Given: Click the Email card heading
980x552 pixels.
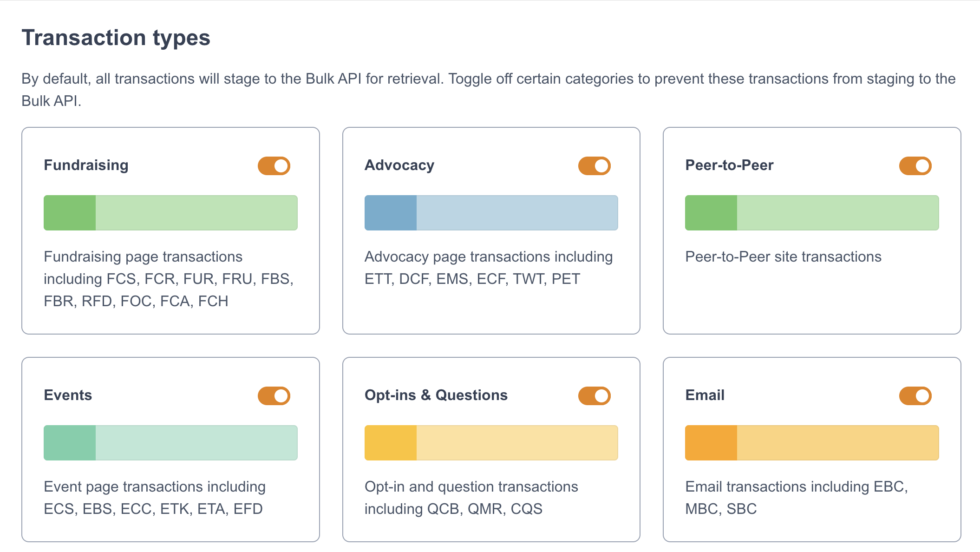Looking at the screenshot, I should (x=705, y=395).
